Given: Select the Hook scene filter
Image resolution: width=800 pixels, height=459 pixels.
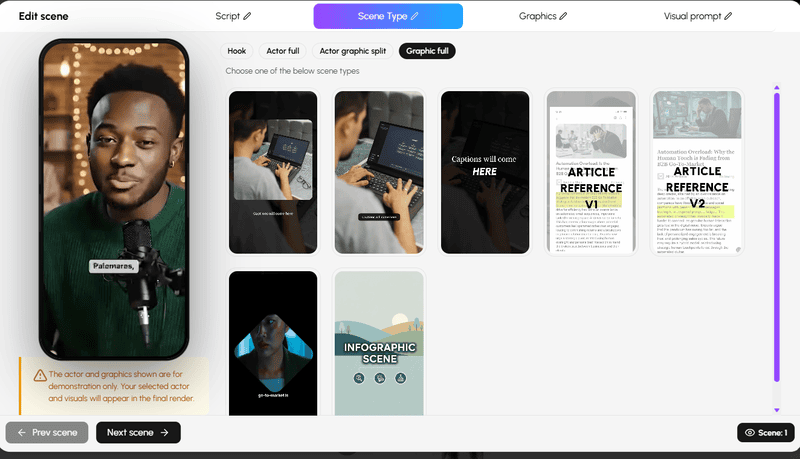Looking at the screenshot, I should tap(236, 51).
